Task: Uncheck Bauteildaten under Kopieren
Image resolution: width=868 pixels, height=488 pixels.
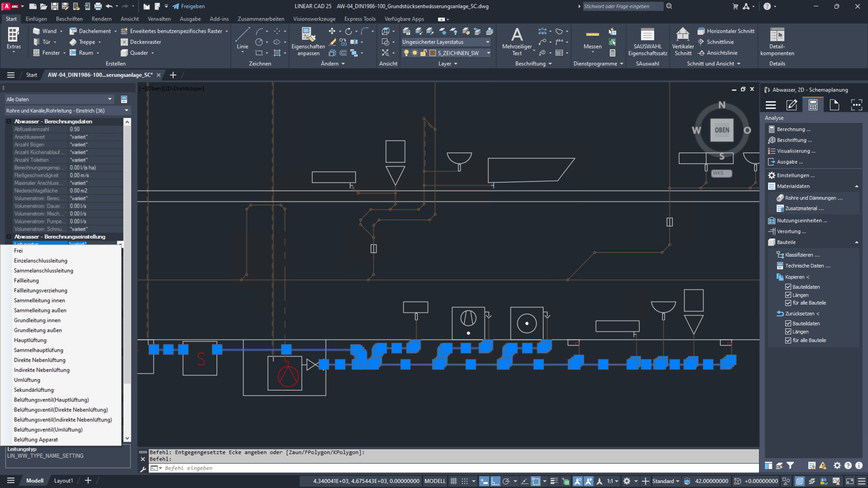Action: pyautogui.click(x=788, y=287)
